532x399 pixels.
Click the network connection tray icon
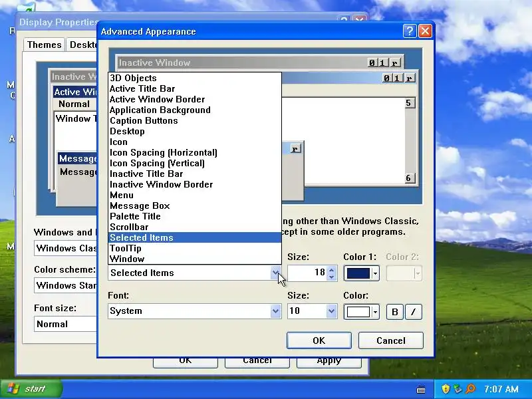[x=458, y=389]
